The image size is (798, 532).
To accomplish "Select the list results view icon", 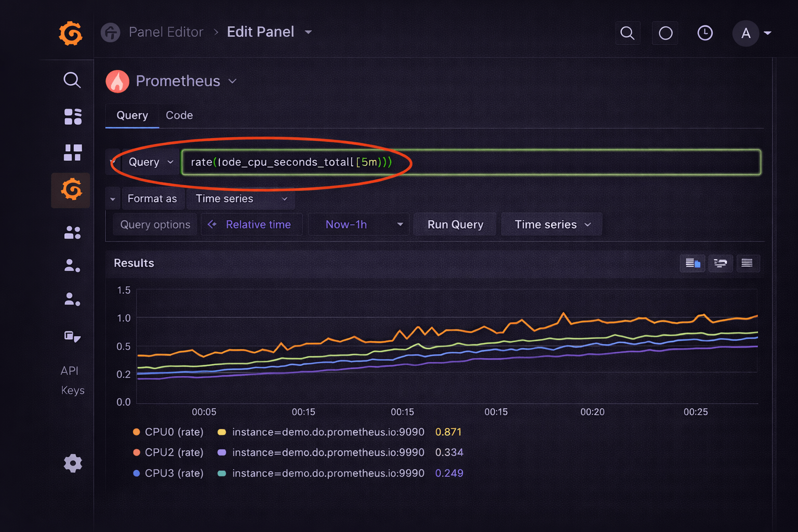I will (747, 263).
